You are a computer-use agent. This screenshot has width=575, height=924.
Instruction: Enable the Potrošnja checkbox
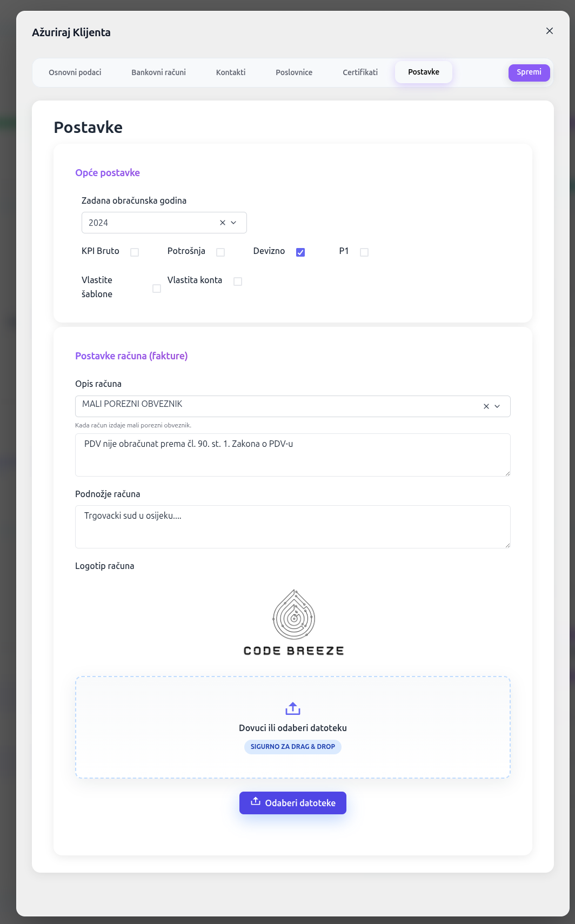pos(220,252)
